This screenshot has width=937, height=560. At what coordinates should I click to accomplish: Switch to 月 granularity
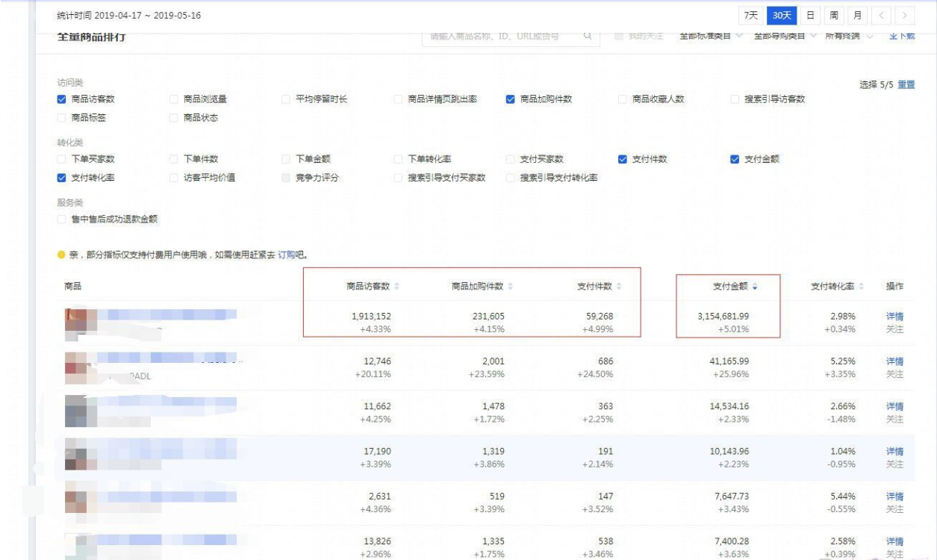pyautogui.click(x=858, y=16)
